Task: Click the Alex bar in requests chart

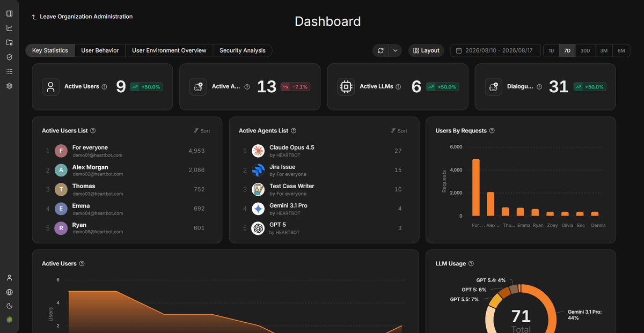Action: [491, 204]
